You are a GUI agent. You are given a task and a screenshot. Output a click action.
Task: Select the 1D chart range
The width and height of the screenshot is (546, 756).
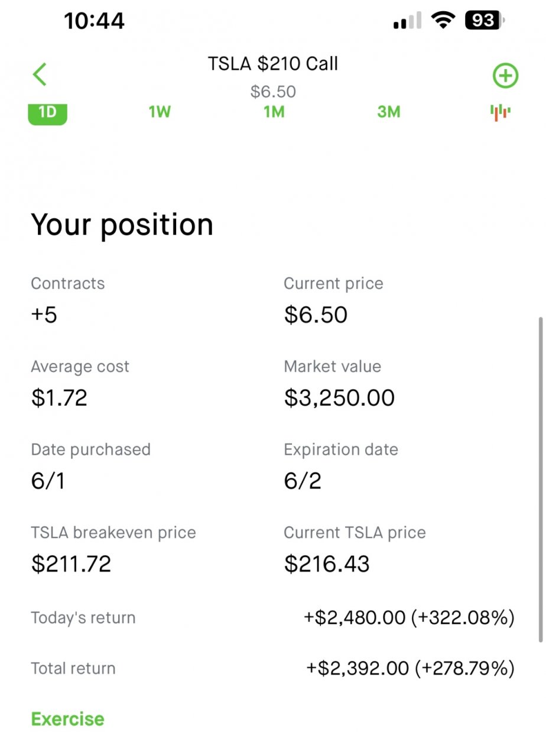[x=47, y=112]
